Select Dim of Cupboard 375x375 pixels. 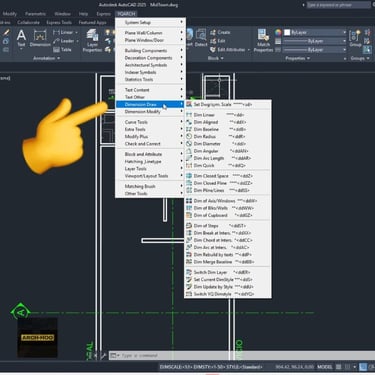point(228,215)
